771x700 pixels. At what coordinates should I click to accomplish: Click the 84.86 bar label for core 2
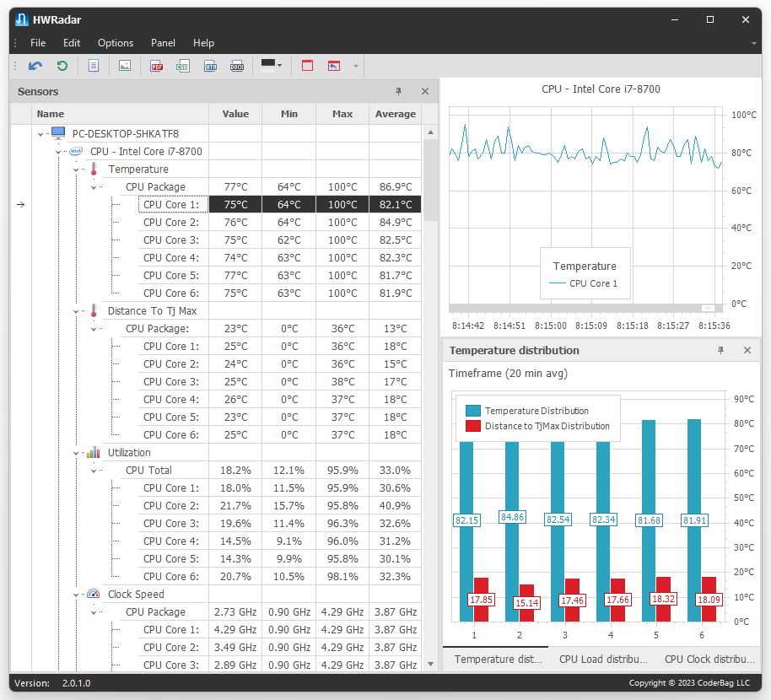[512, 517]
